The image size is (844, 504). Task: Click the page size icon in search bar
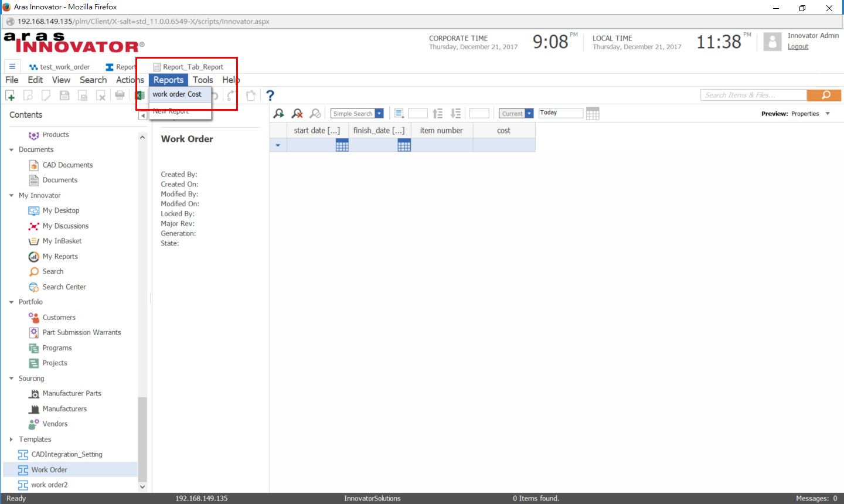click(x=399, y=113)
